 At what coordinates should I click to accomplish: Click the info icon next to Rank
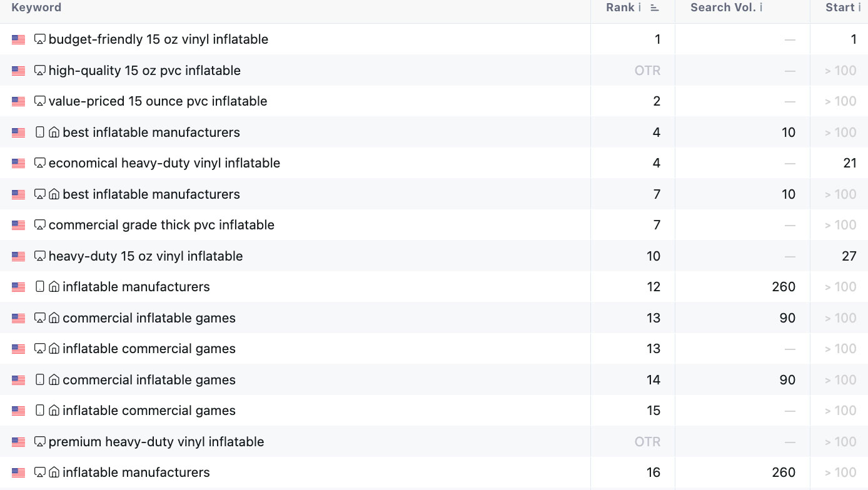coord(640,8)
